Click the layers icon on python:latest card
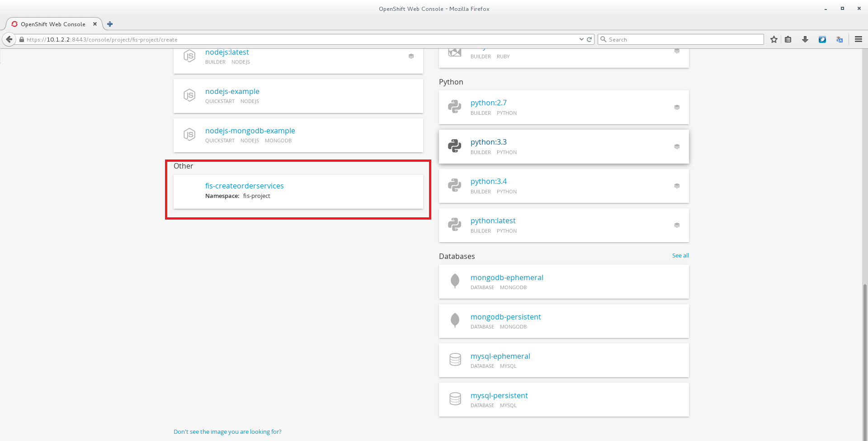 pyautogui.click(x=677, y=225)
